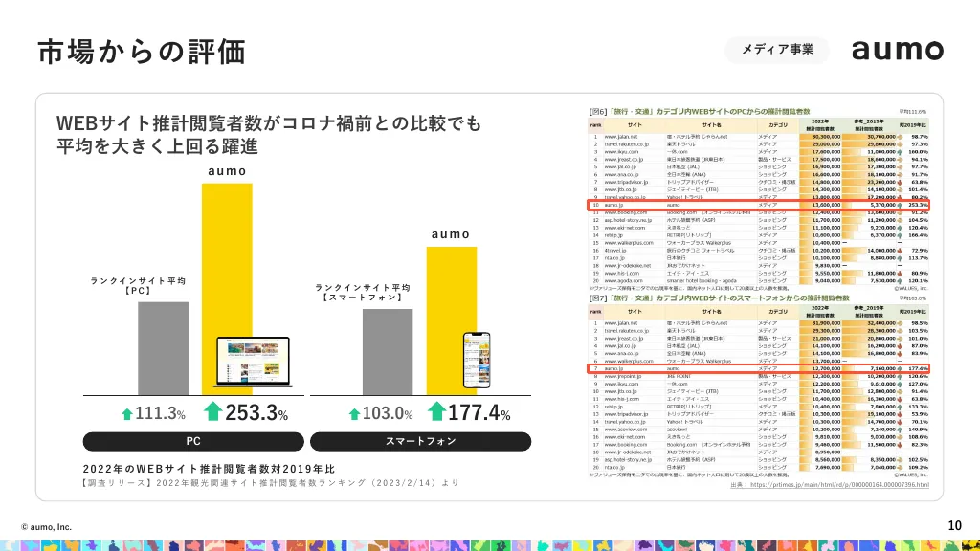The height and width of the screenshot is (551, 980).
Task: Click the aumo logo in the header
Action: coord(898,50)
